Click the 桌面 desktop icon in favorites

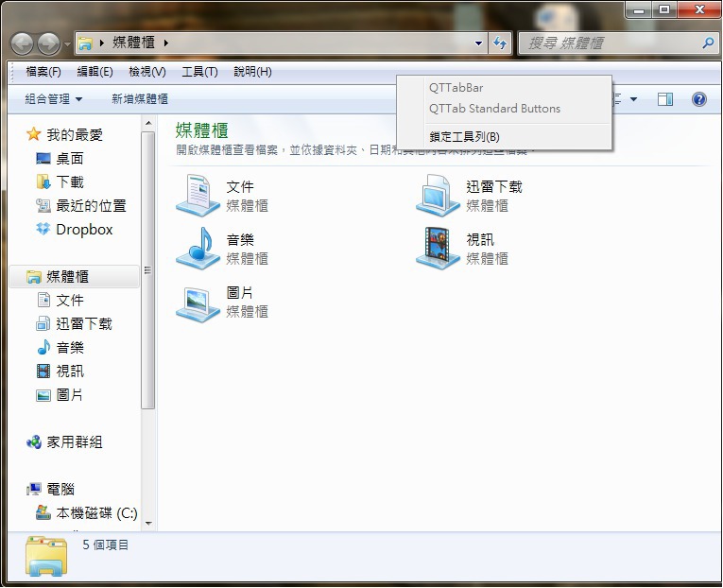43,159
